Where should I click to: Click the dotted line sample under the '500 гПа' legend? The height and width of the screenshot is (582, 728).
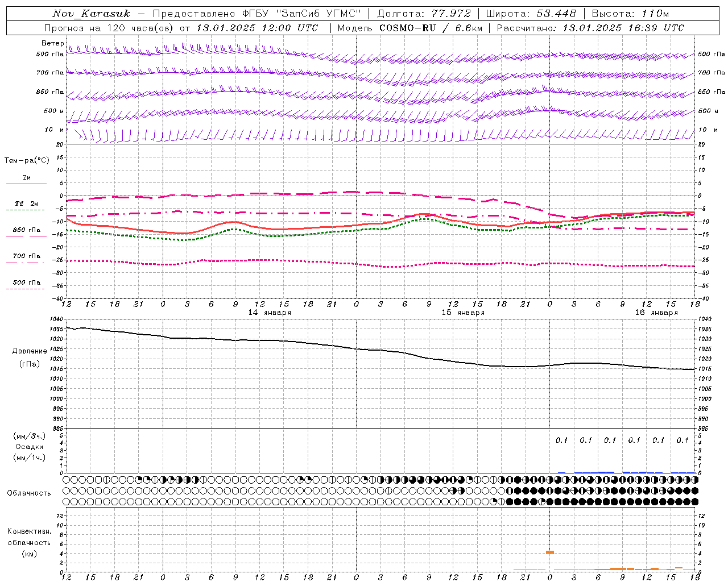pos(25,289)
